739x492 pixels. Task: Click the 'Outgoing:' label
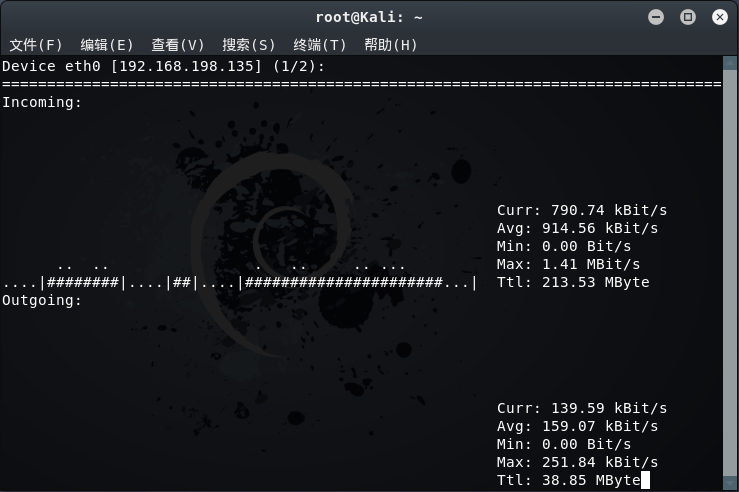pos(42,300)
